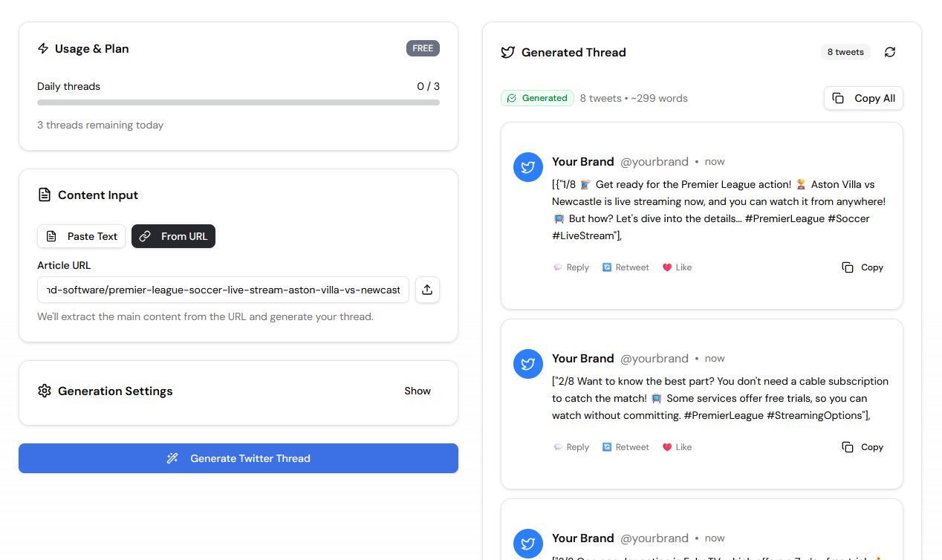942x560 pixels.
Task: Click the Your Brand name on tweet 2/8
Action: pos(583,358)
